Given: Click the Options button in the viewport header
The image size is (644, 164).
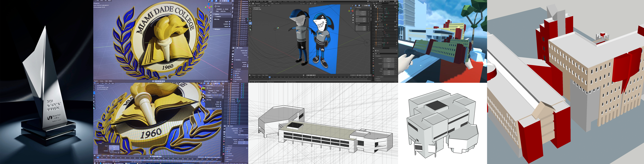Looking at the screenshot, I should pyautogui.click(x=369, y=4).
